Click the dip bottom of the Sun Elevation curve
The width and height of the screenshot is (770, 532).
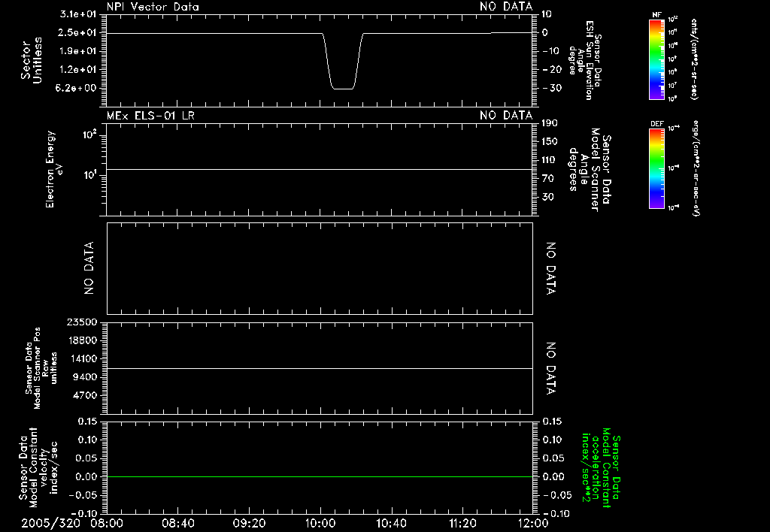click(343, 89)
